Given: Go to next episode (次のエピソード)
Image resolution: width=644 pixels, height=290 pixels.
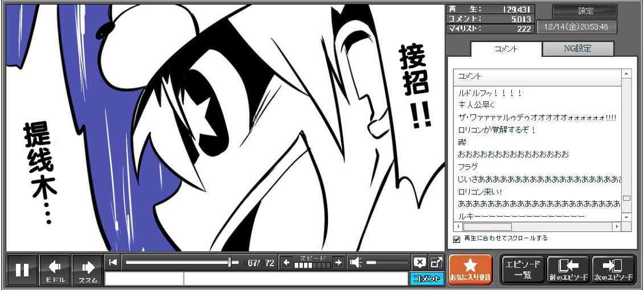Looking at the screenshot, I should point(614,270).
